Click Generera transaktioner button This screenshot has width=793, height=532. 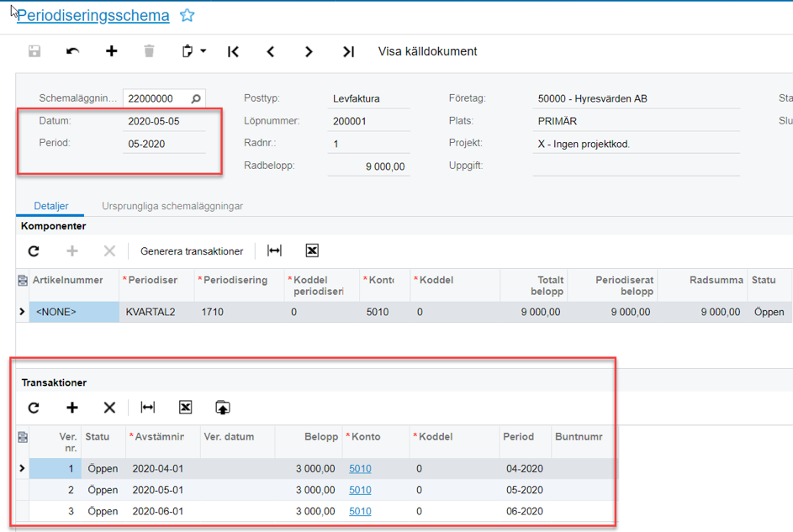point(192,251)
